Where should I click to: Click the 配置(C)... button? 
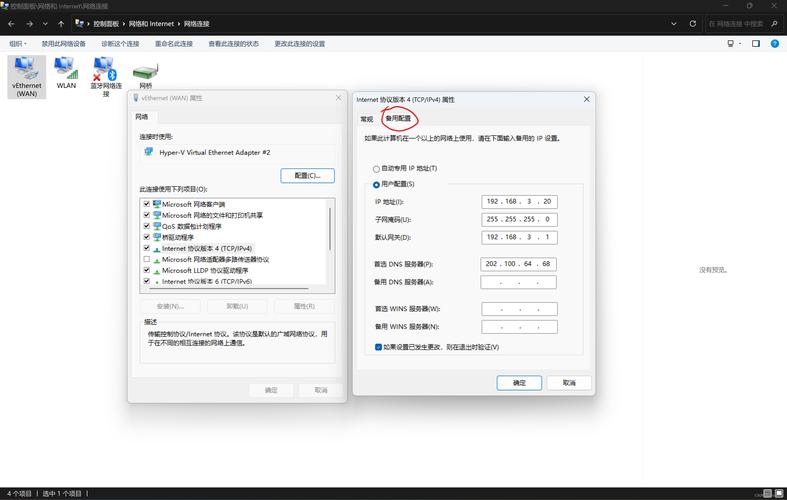click(x=307, y=176)
